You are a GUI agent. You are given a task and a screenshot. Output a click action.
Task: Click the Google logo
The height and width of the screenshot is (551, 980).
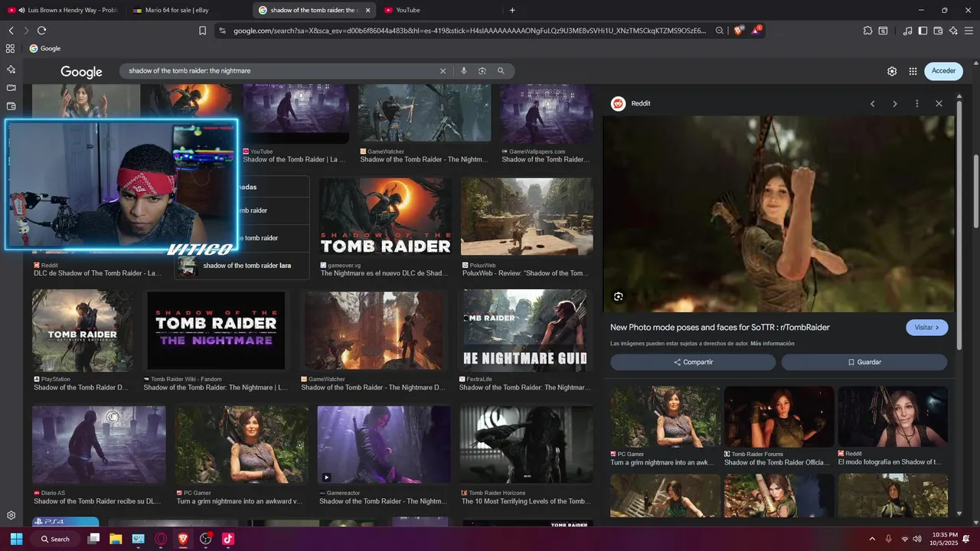(81, 71)
